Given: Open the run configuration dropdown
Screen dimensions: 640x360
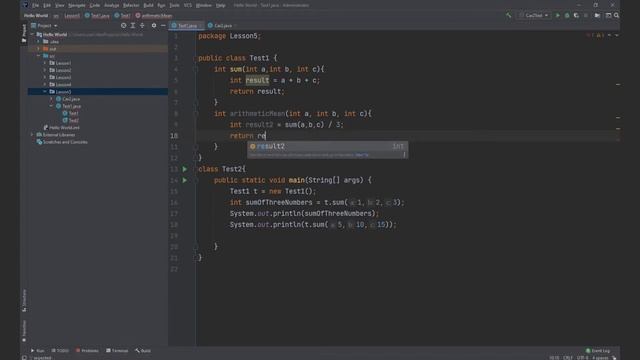Looking at the screenshot, I should 534,16.
